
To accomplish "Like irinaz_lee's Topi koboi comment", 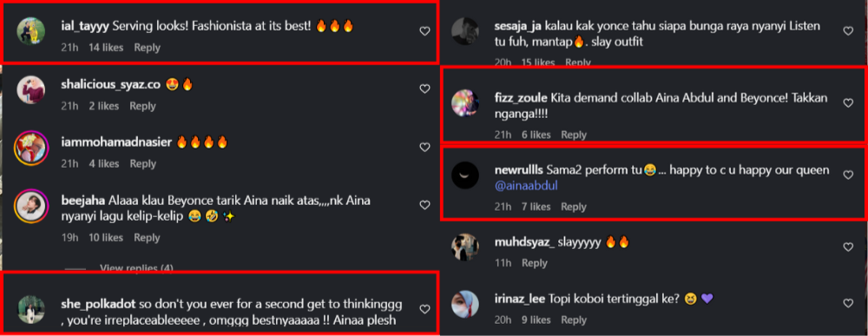I will point(848,303).
